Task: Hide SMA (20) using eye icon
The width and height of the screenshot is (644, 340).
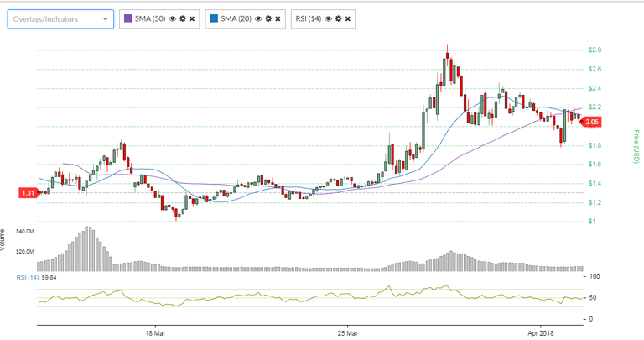Action: click(257, 18)
